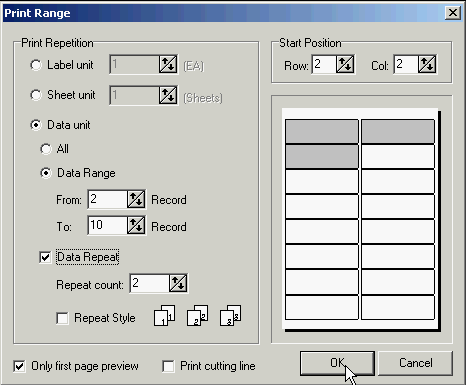
Task: Click the Start Position Row field
Action: [324, 64]
